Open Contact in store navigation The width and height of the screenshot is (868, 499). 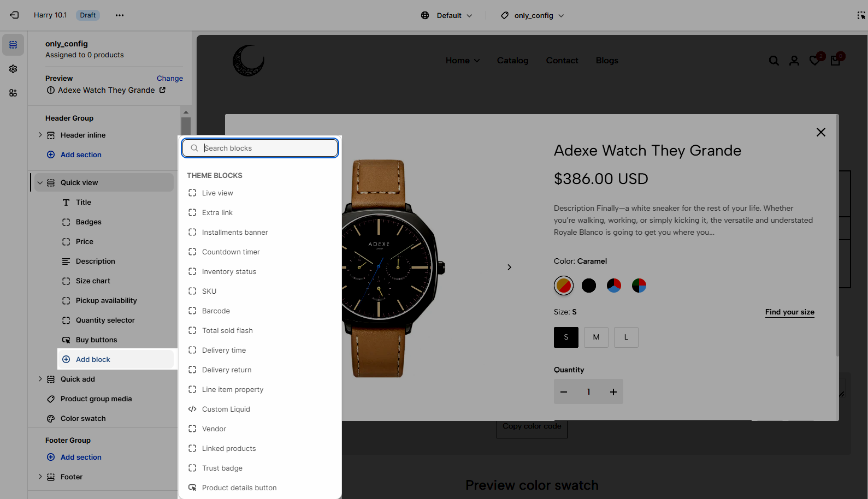pyautogui.click(x=562, y=61)
